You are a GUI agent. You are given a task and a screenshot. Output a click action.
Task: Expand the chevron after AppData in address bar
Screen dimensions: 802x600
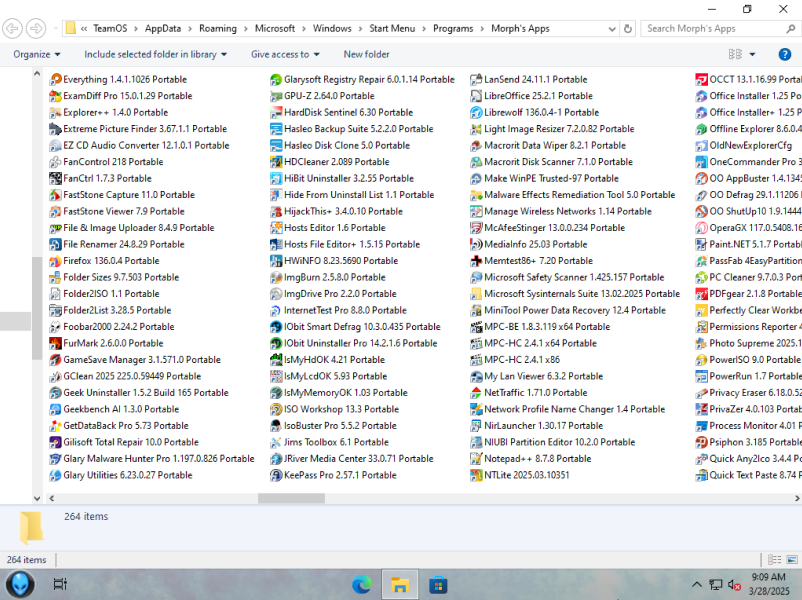(190, 29)
